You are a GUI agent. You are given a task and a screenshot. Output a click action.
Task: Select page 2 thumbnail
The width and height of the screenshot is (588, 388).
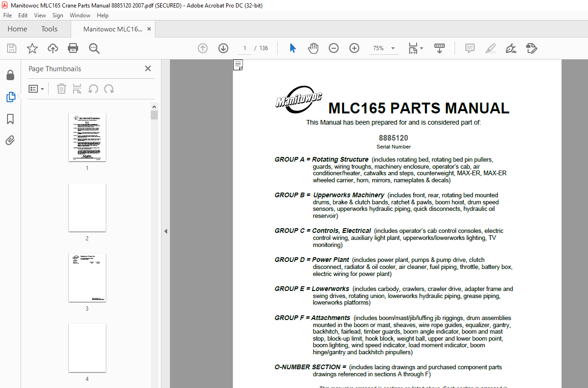[x=87, y=208]
